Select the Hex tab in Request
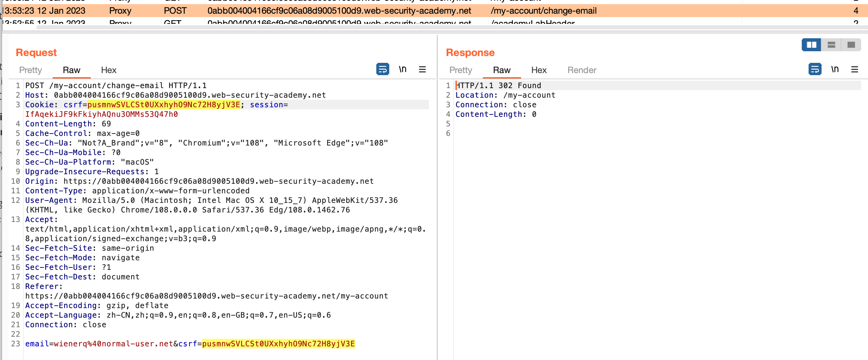This screenshot has height=360, width=868. 109,70
